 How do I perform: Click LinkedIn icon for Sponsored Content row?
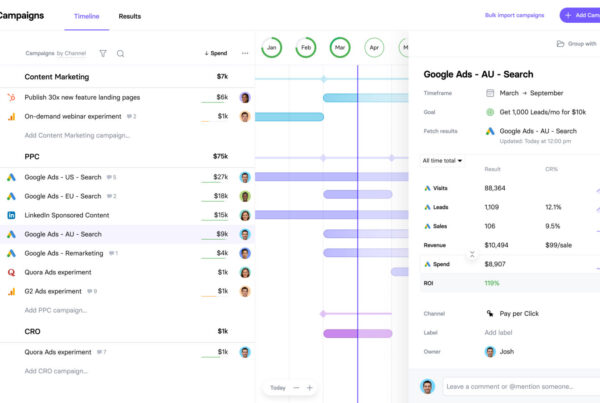pos(11,215)
